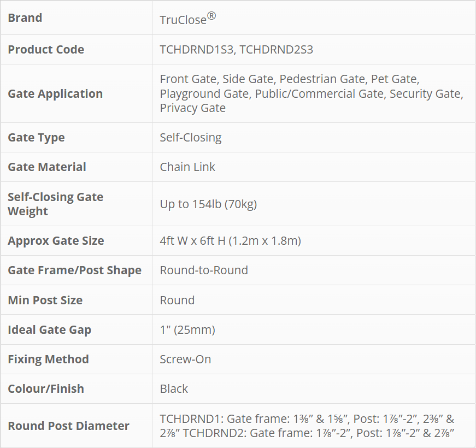Select the Chain Link value

[187, 167]
